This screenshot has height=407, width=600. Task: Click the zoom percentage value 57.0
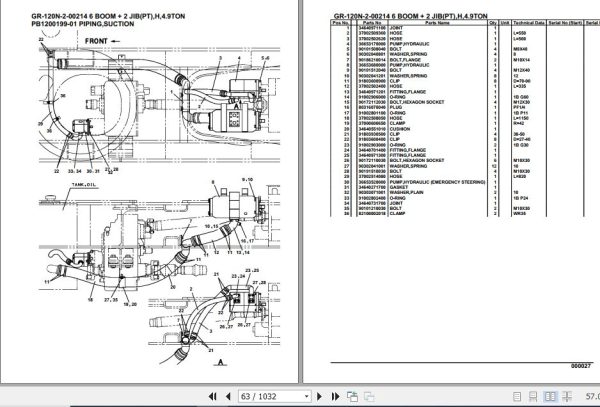[592, 397]
